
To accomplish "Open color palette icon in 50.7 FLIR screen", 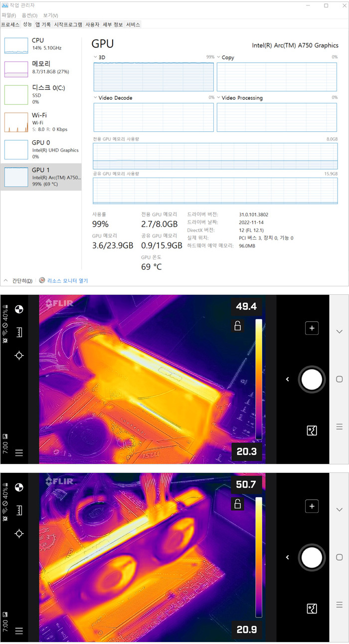I will click(19, 487).
